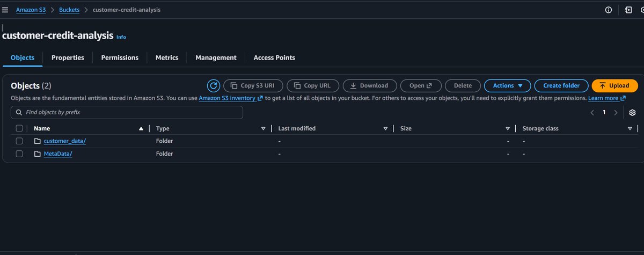Image resolution: width=644 pixels, height=255 pixels.
Task: Open the Actions dropdown
Action: 508,85
